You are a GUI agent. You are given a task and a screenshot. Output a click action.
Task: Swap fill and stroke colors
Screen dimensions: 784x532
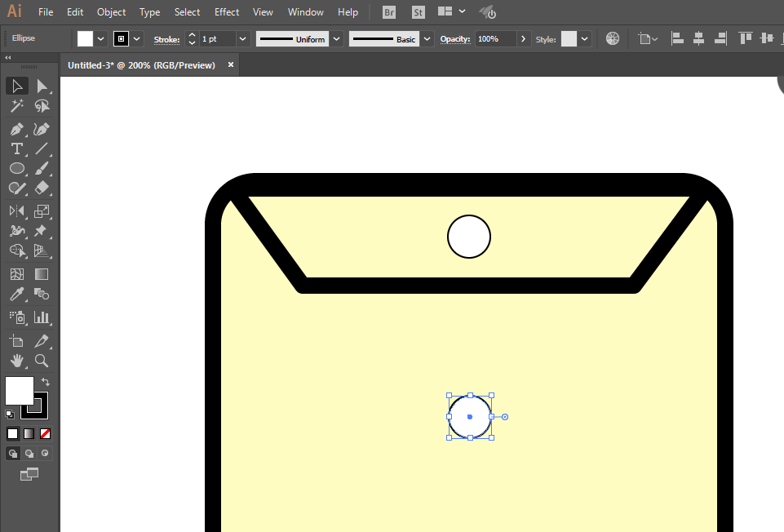pyautogui.click(x=46, y=382)
